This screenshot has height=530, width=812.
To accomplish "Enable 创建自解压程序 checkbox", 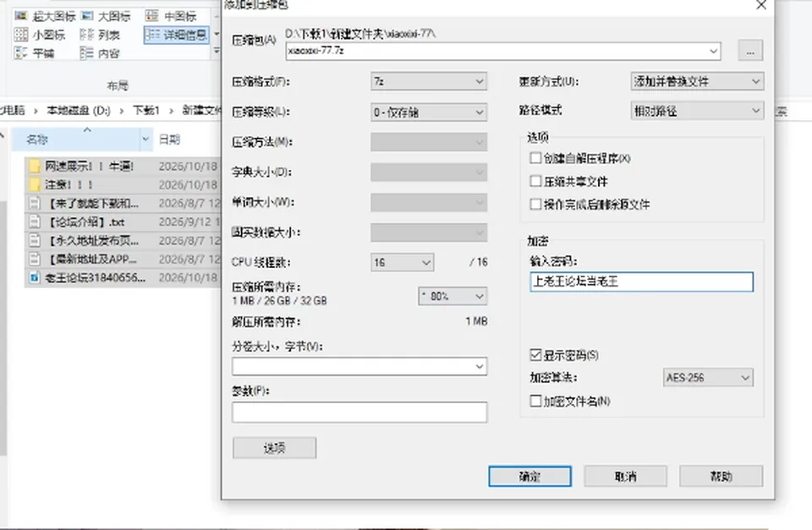I will tap(536, 158).
